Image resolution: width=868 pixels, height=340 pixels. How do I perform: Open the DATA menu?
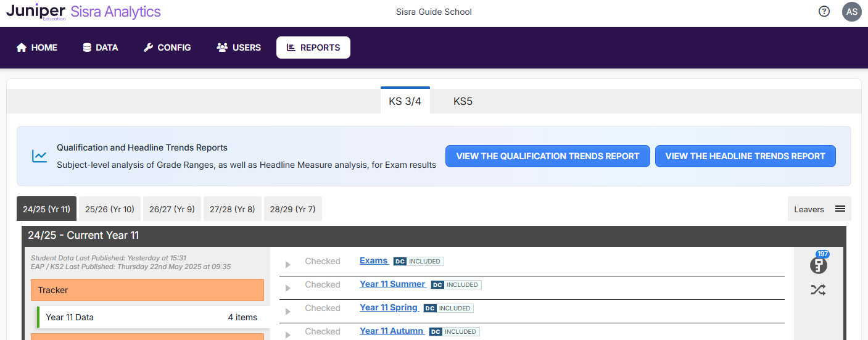click(100, 48)
